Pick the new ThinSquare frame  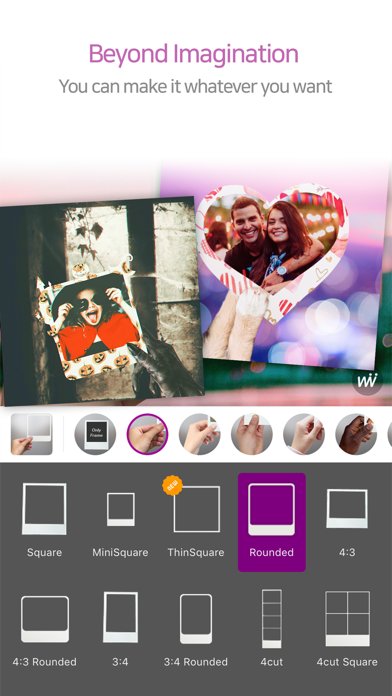[x=196, y=509]
